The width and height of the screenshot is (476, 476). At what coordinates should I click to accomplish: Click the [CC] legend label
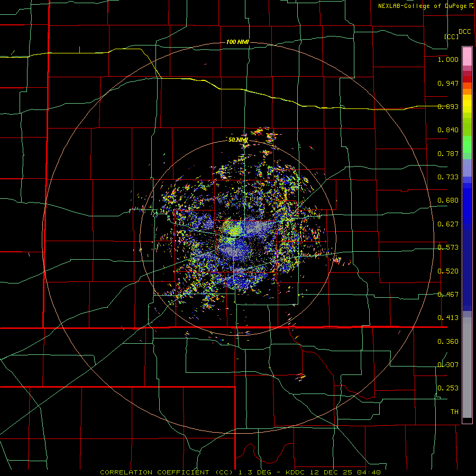(451, 36)
